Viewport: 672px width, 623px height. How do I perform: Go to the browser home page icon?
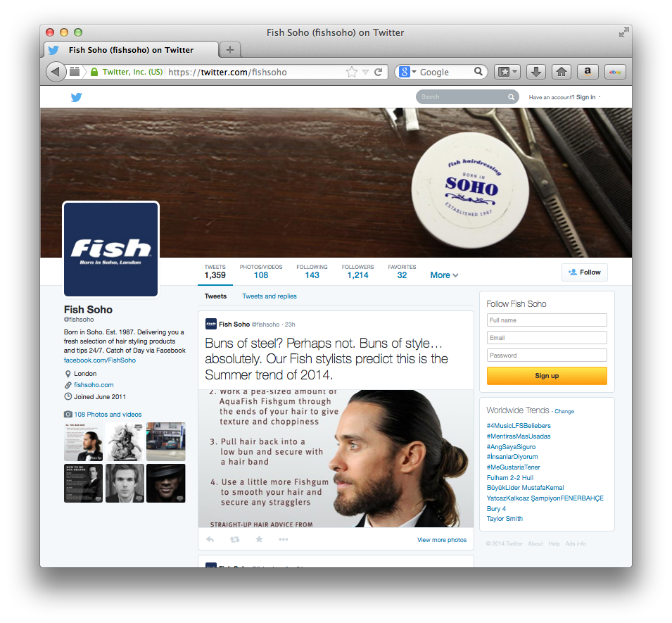pyautogui.click(x=562, y=72)
